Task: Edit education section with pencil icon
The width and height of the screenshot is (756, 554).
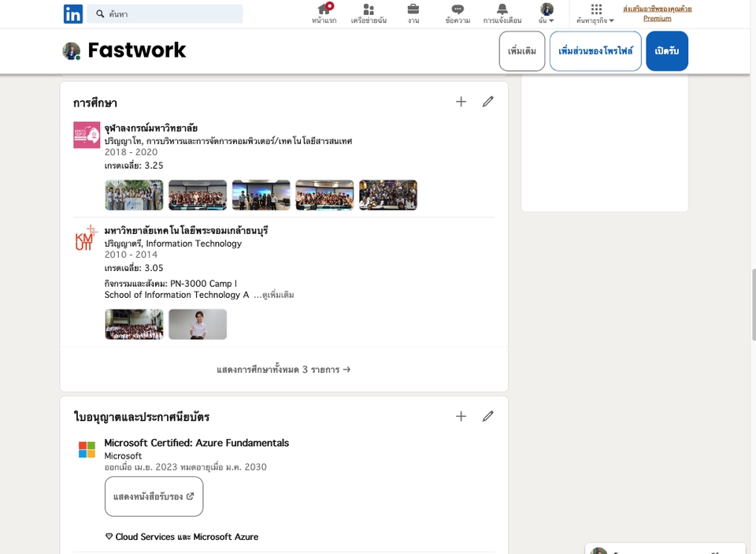Action: [488, 102]
